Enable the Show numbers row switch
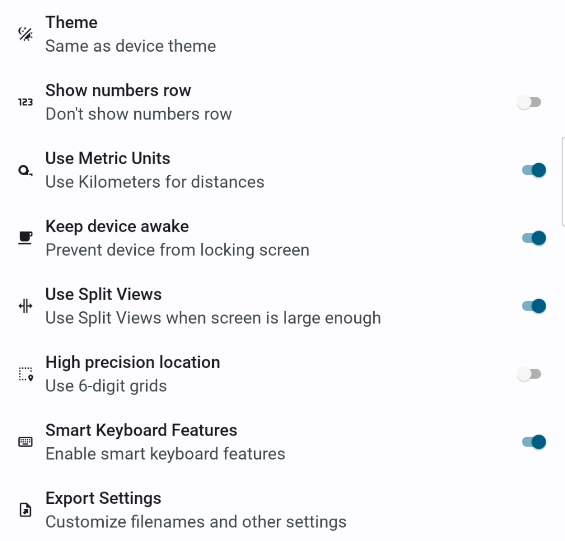 pyautogui.click(x=529, y=102)
